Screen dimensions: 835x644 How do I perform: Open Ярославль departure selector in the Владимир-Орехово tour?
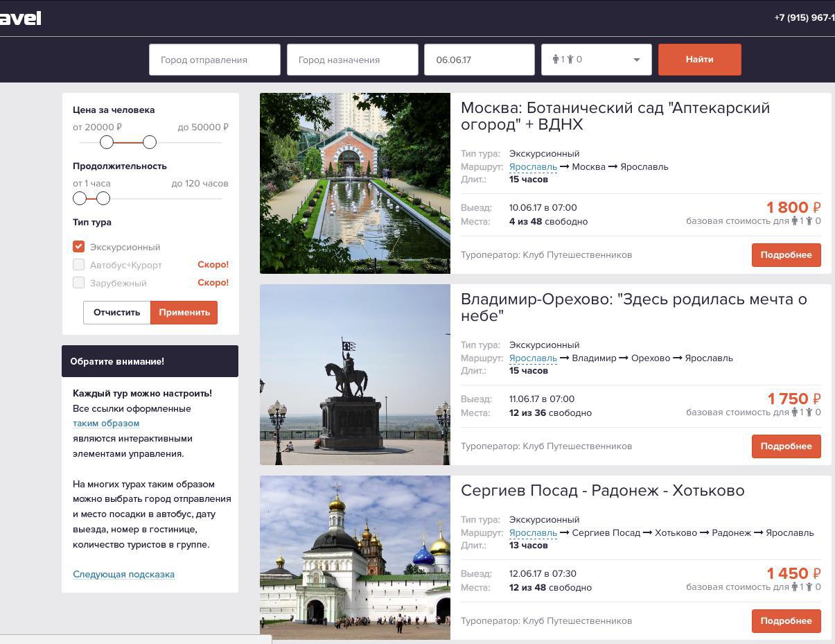pos(533,358)
